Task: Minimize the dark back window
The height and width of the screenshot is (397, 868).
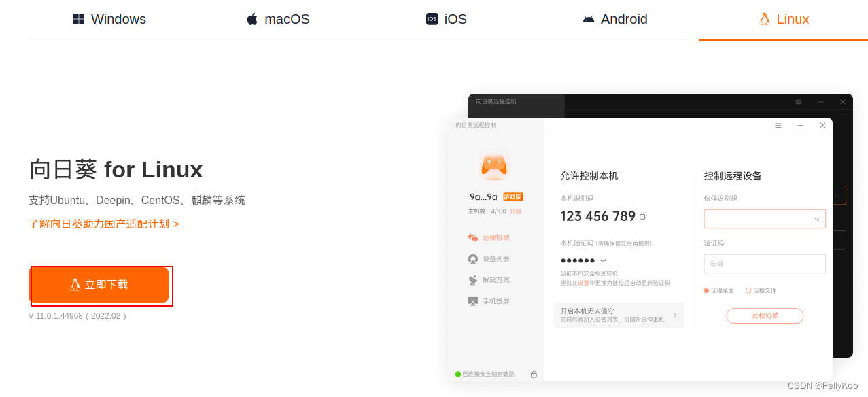Action: pyautogui.click(x=820, y=101)
